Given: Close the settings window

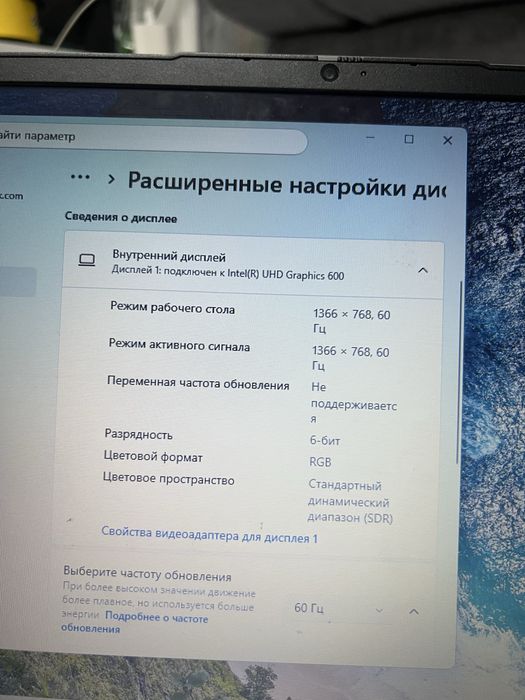Looking at the screenshot, I should (447, 141).
